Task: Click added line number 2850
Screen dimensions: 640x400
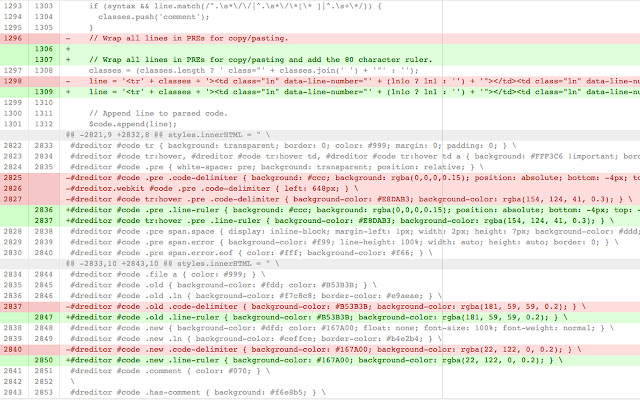Action: pyautogui.click(x=44, y=360)
